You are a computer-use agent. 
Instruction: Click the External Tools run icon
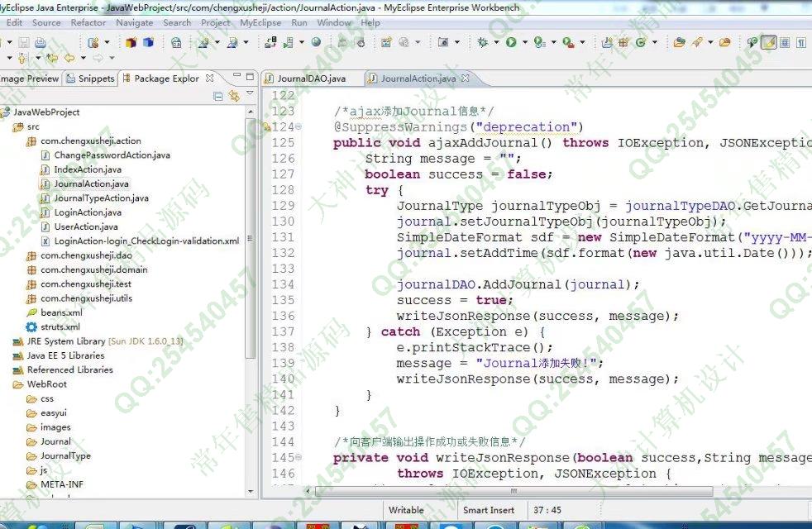click(x=568, y=42)
